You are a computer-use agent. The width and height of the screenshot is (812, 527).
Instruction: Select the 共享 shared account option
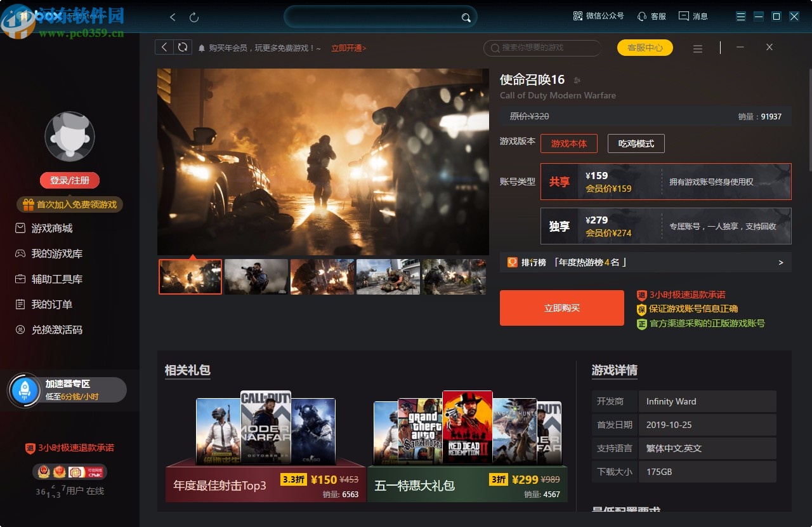click(x=665, y=182)
